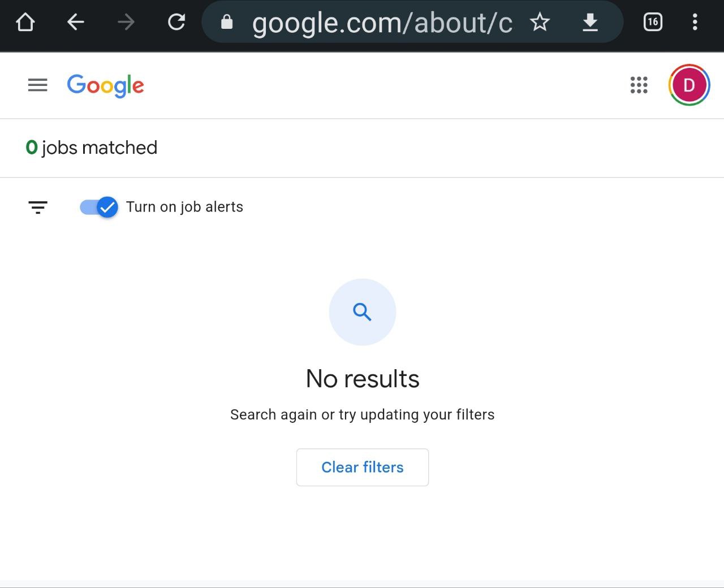Open the tab switcher showing 16 tabs

pos(653,22)
